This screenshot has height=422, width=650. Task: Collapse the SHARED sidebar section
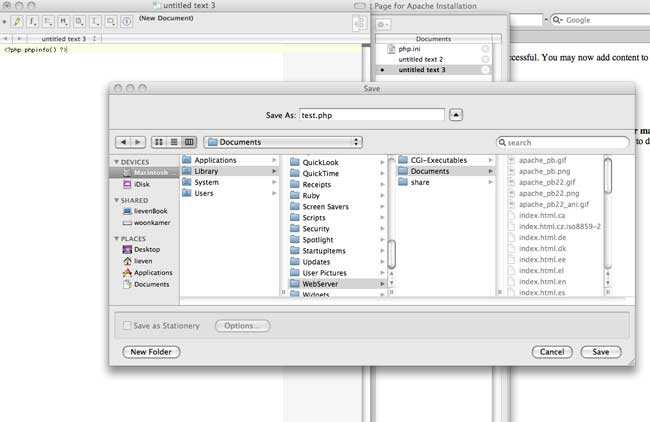click(x=117, y=200)
